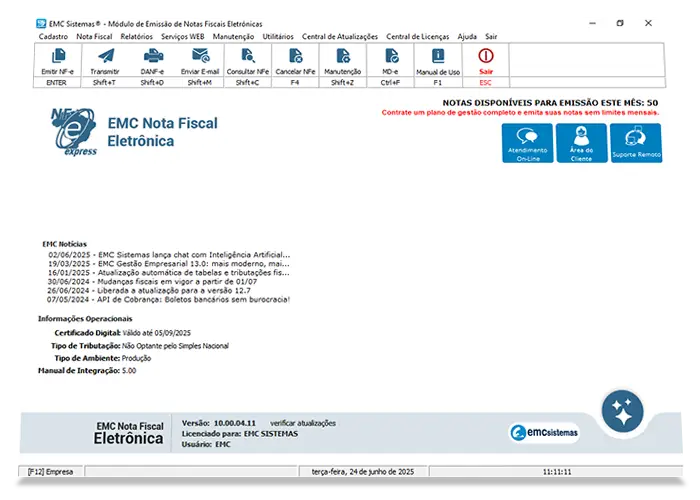Launch Suporte Remoto tile
700x500 pixels.
(636, 143)
